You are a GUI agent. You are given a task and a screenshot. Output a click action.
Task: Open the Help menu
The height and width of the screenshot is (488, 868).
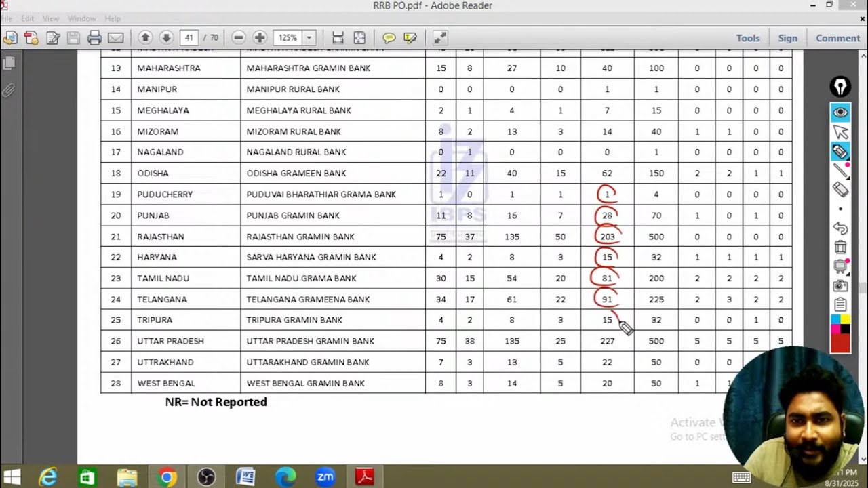point(113,18)
